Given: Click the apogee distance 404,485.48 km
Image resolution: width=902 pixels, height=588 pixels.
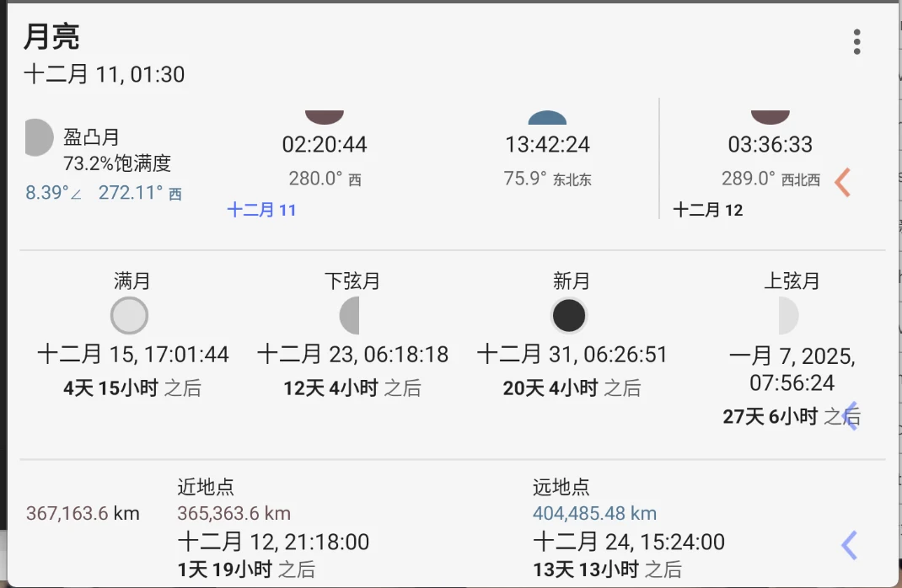Looking at the screenshot, I should tap(594, 513).
